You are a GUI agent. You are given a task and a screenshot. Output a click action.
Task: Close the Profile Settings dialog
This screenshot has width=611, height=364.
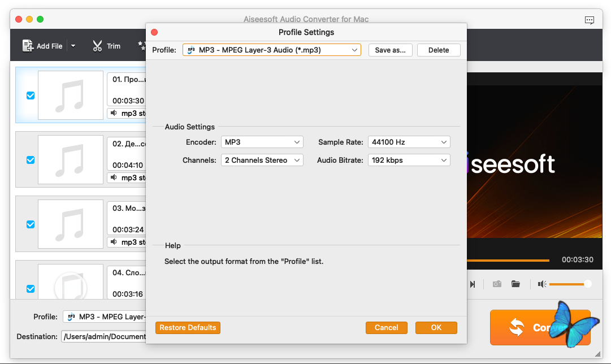point(154,32)
